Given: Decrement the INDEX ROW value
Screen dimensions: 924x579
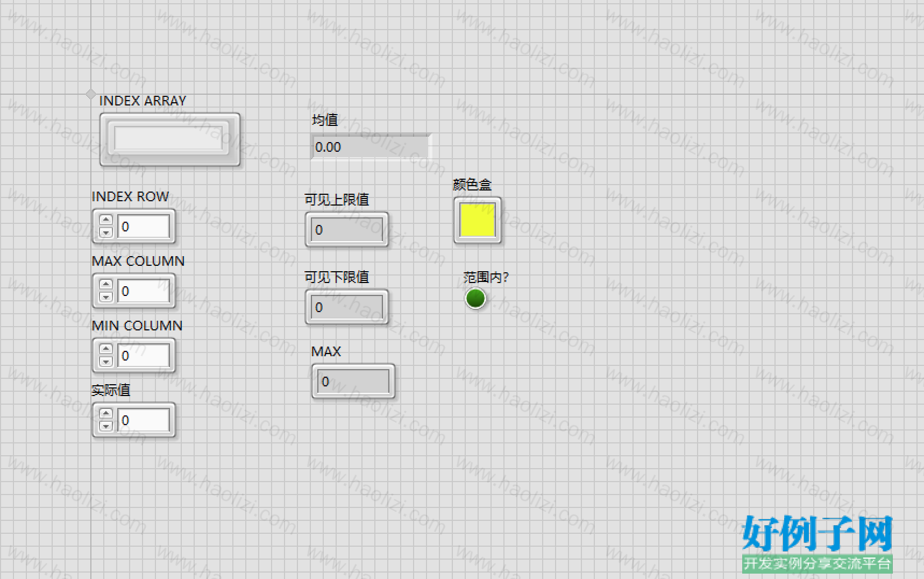Looking at the screenshot, I should (106, 232).
